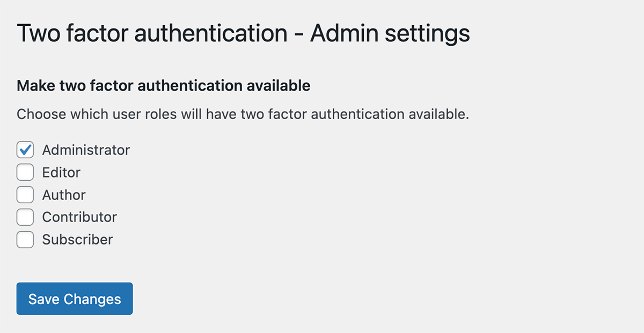Click the Author label text

coord(63,195)
